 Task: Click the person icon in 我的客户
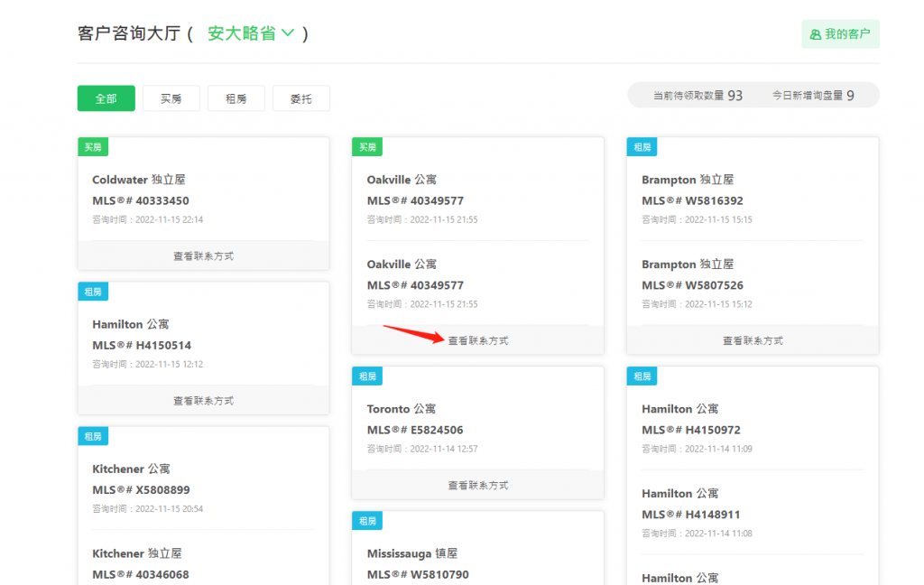pos(816,35)
